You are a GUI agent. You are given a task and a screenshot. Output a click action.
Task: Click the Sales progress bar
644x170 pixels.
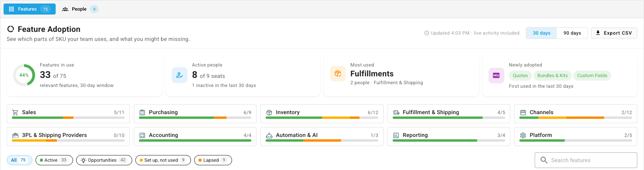click(68, 118)
